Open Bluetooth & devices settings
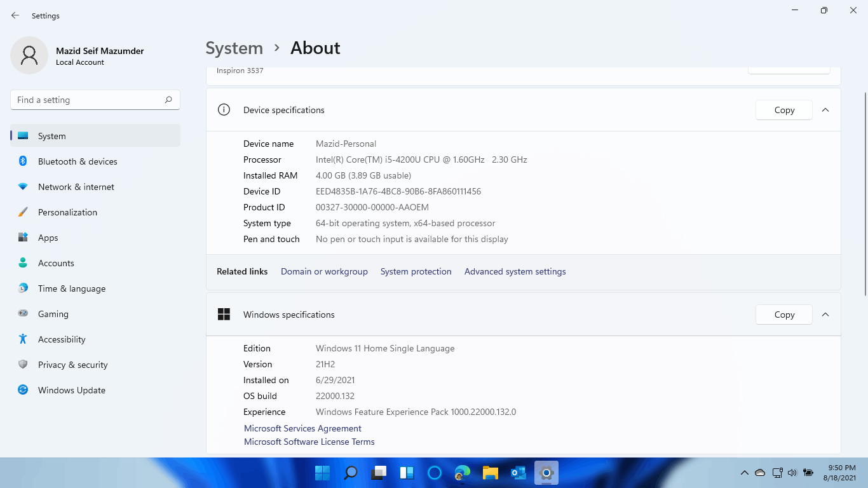Image resolution: width=868 pixels, height=488 pixels. point(95,161)
